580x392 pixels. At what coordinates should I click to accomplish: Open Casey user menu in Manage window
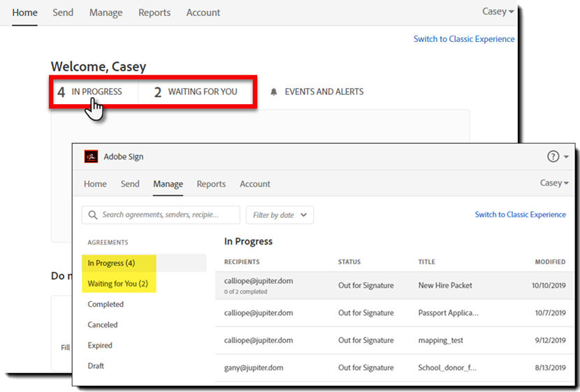click(554, 182)
